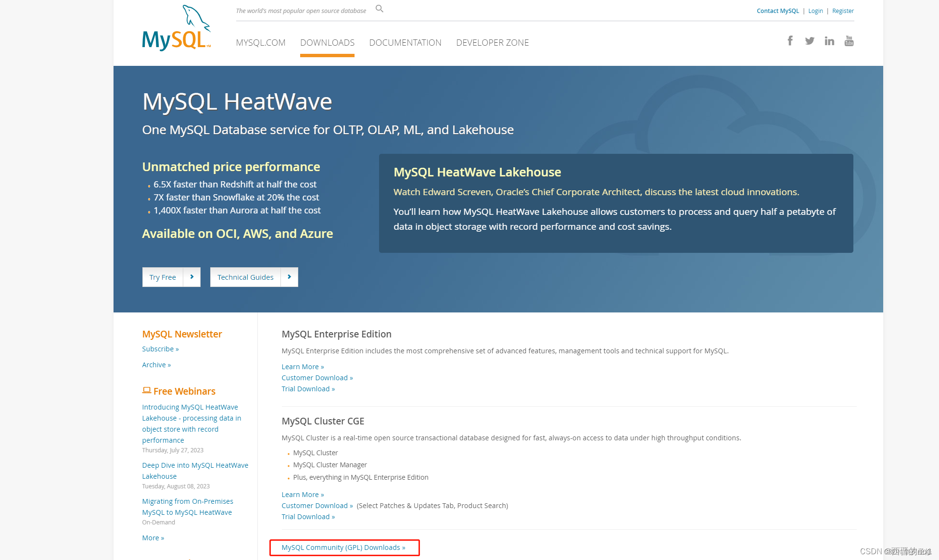Click the world's most popular database tagline

[301, 11]
